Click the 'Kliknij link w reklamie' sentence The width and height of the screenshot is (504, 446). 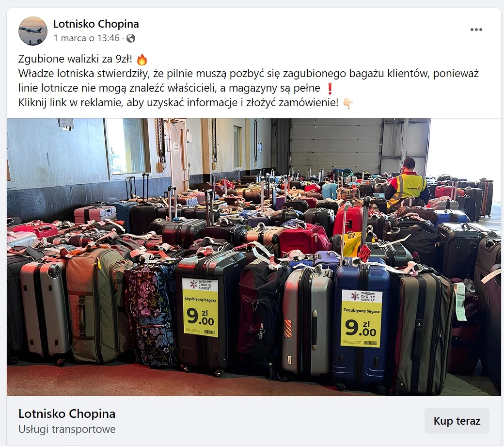click(178, 103)
